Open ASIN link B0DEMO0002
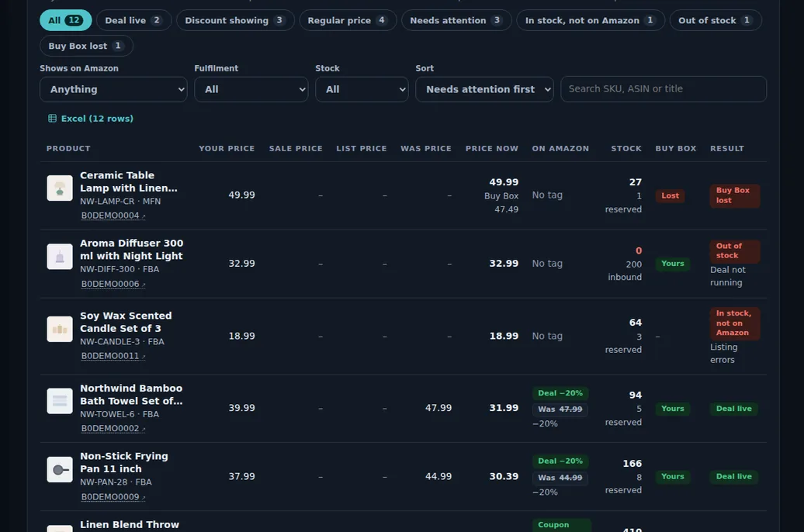This screenshot has width=804, height=532. [x=113, y=429]
